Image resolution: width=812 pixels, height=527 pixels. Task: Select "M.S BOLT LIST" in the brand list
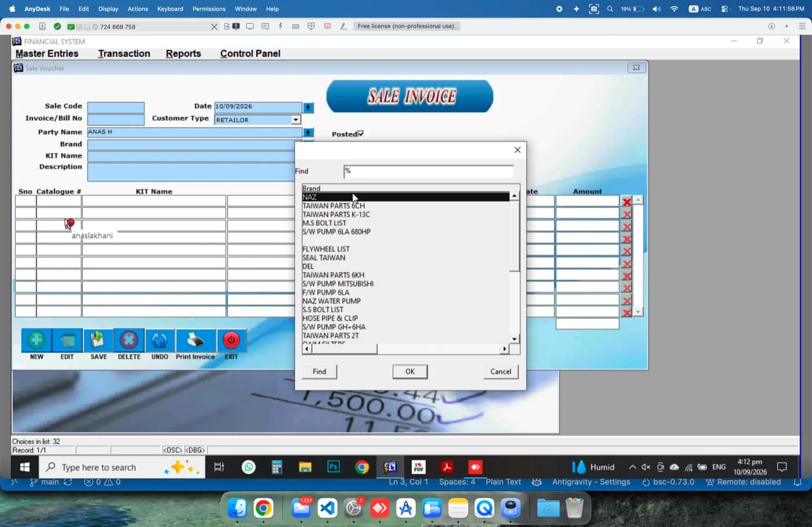point(324,223)
